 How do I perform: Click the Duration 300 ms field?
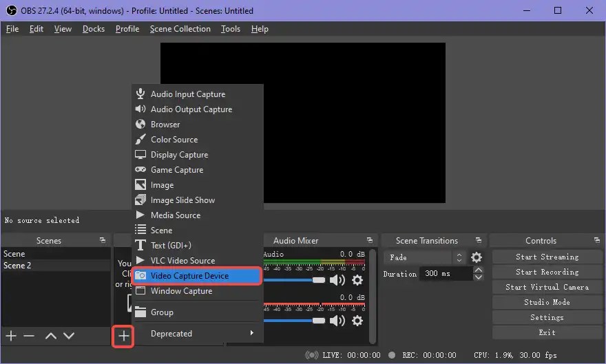[x=446, y=274]
